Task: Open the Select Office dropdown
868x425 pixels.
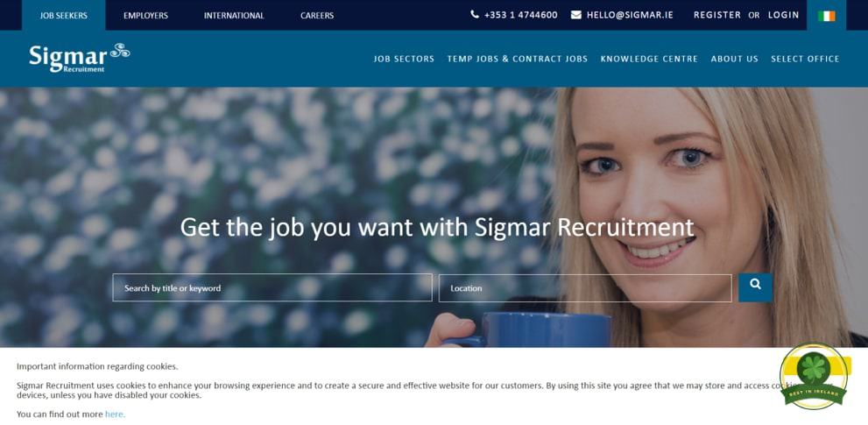Action: click(x=805, y=59)
